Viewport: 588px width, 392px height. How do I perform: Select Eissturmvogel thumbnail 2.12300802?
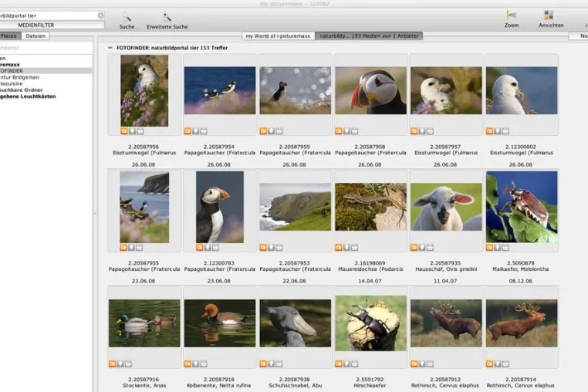coord(522,90)
